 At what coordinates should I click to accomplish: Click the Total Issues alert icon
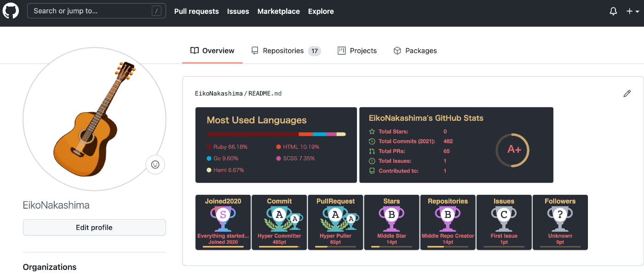[372, 161]
